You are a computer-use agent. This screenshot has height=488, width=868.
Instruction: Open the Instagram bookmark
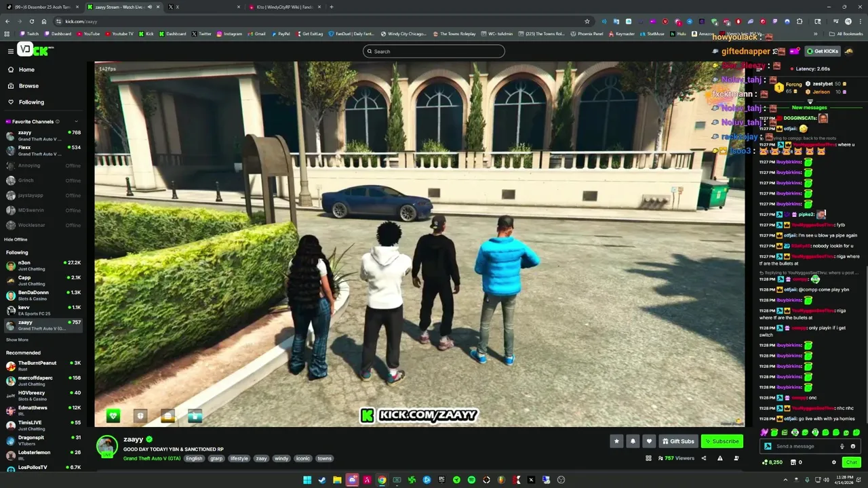(x=229, y=34)
